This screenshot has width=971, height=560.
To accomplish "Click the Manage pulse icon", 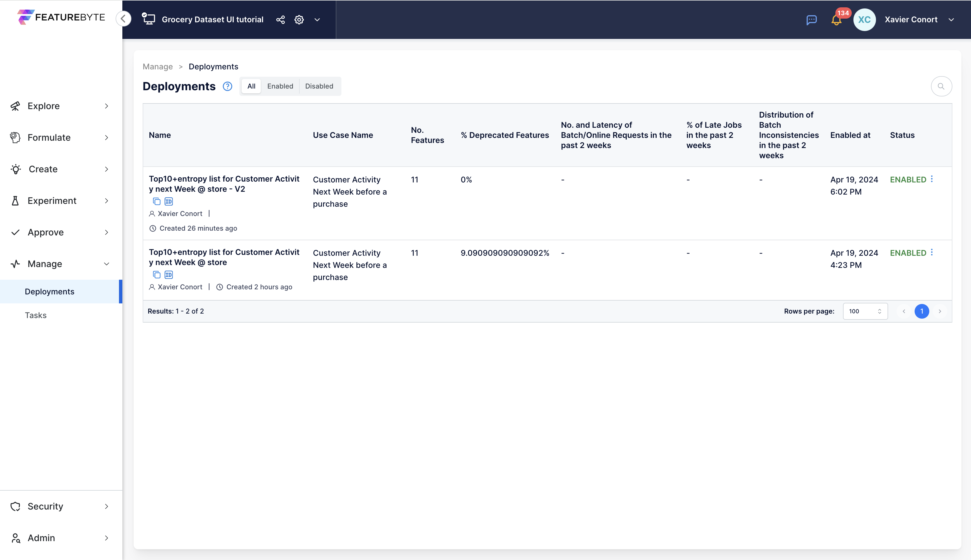I will point(15,263).
